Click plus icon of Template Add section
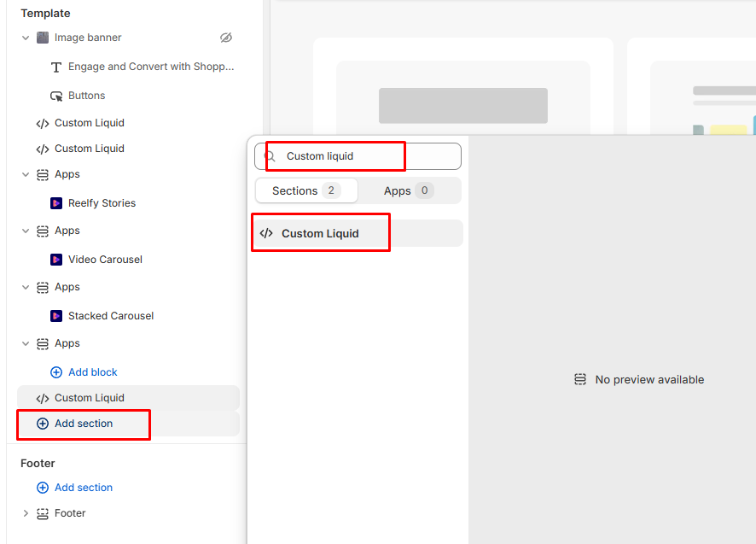756x544 pixels. coord(43,424)
